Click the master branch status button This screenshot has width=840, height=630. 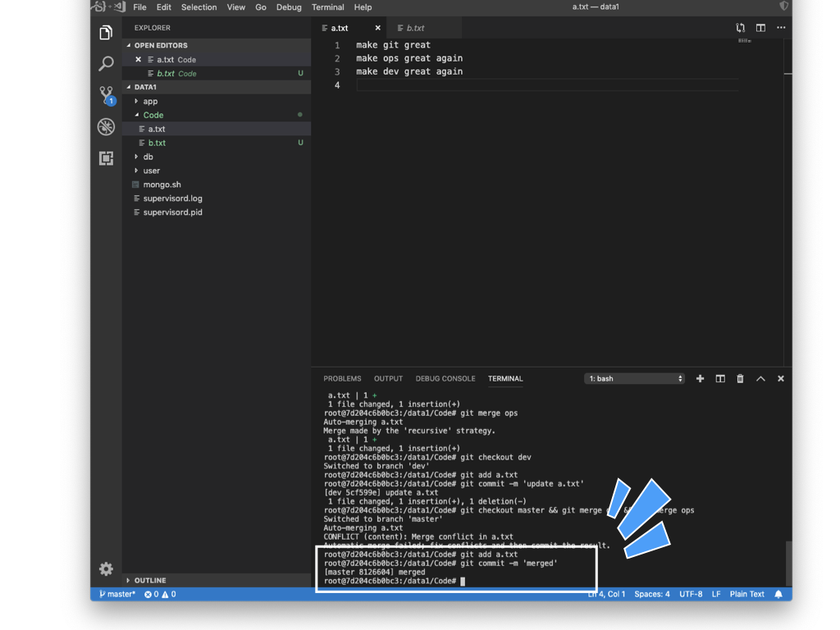click(117, 594)
